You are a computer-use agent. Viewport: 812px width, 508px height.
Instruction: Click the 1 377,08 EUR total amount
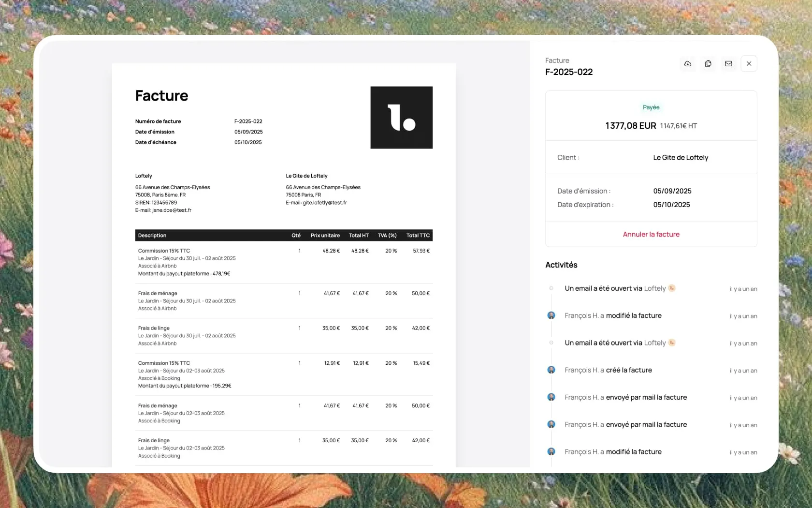pyautogui.click(x=631, y=126)
